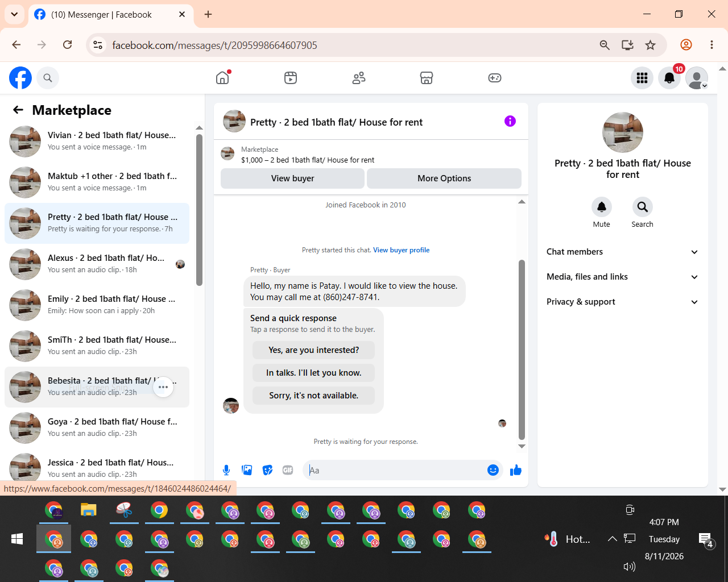728x582 pixels.
Task: Focus the message text input field
Action: 395,470
